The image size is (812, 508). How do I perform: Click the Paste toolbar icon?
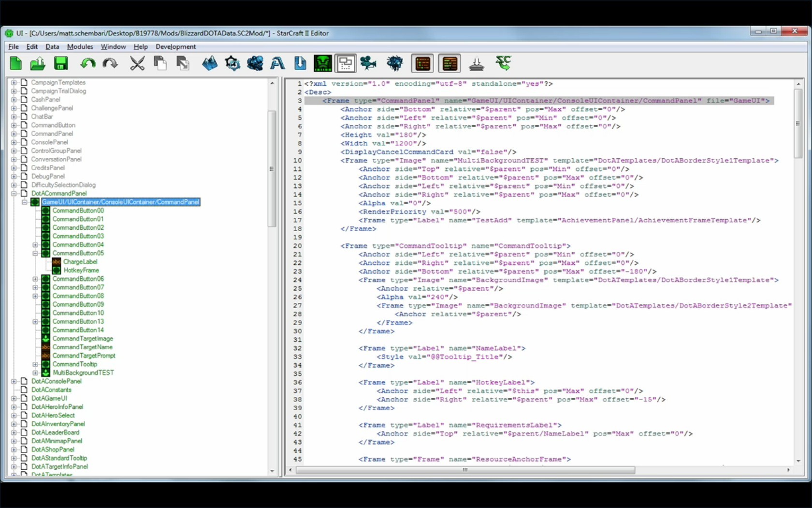[x=183, y=63]
